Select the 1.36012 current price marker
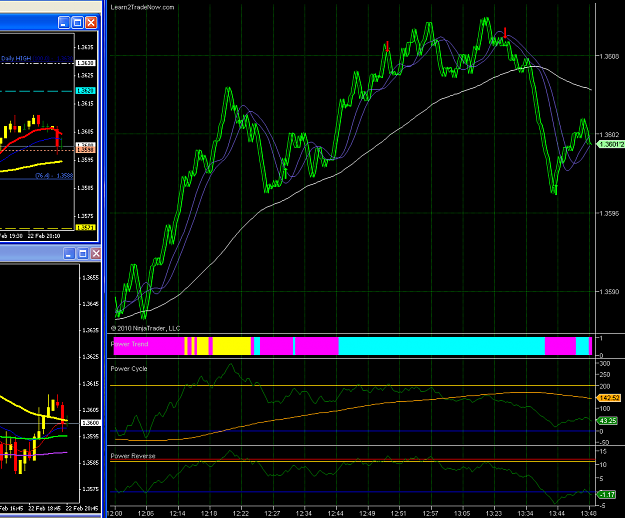 pos(611,144)
